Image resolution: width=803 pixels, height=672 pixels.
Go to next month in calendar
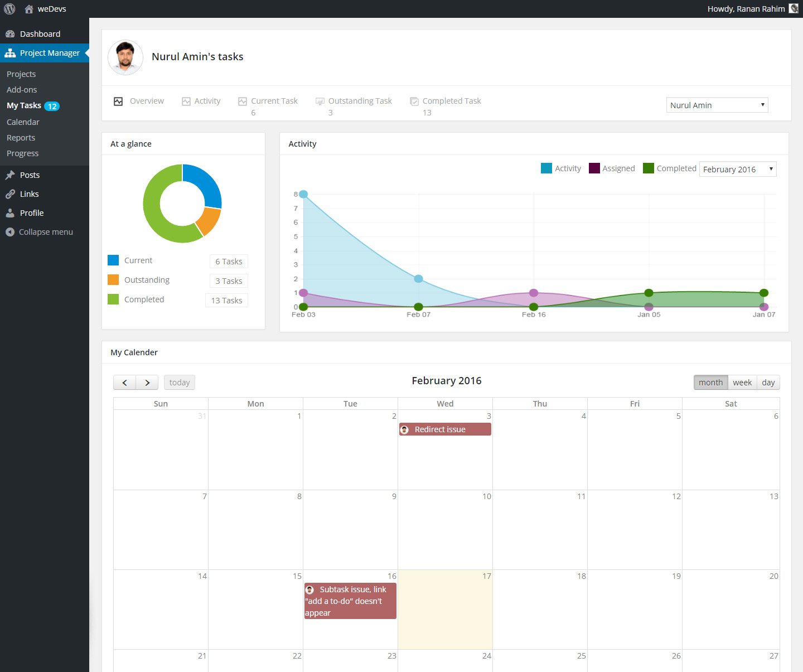point(147,383)
